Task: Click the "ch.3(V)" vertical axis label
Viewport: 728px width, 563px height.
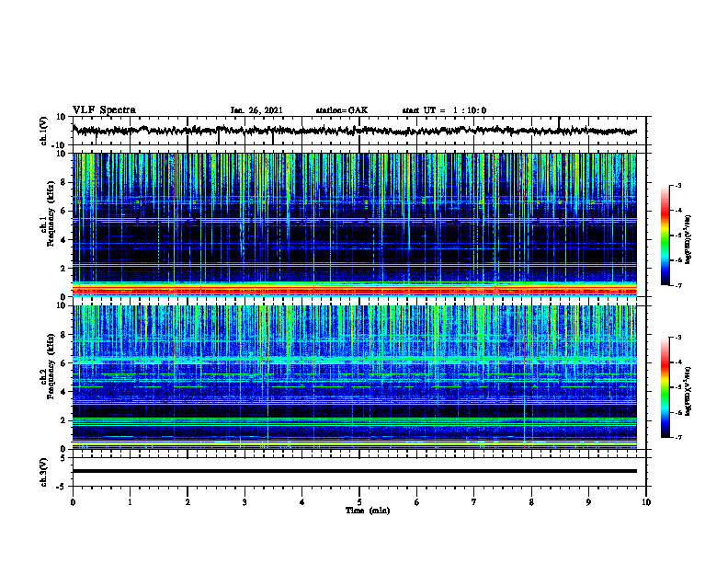Action: pyautogui.click(x=44, y=473)
